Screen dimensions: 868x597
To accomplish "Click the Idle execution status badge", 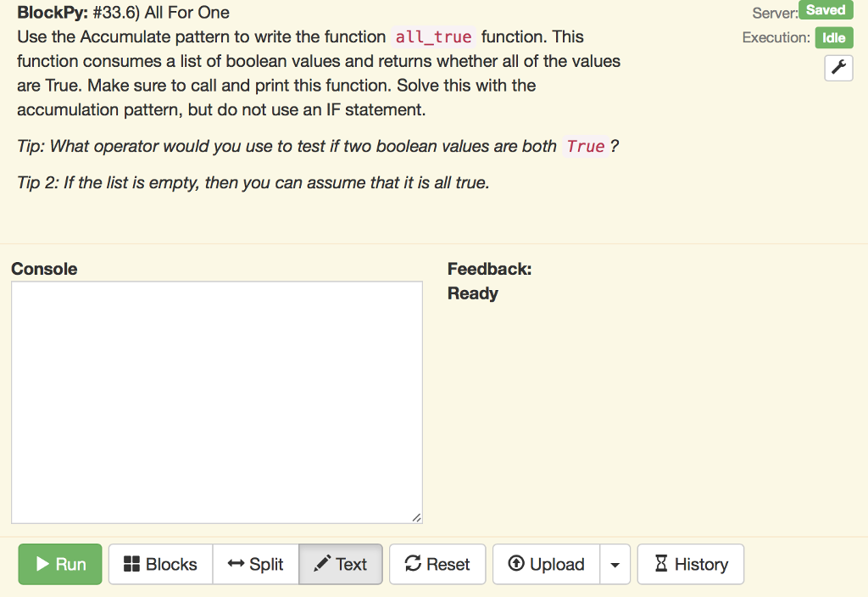I will [x=834, y=37].
